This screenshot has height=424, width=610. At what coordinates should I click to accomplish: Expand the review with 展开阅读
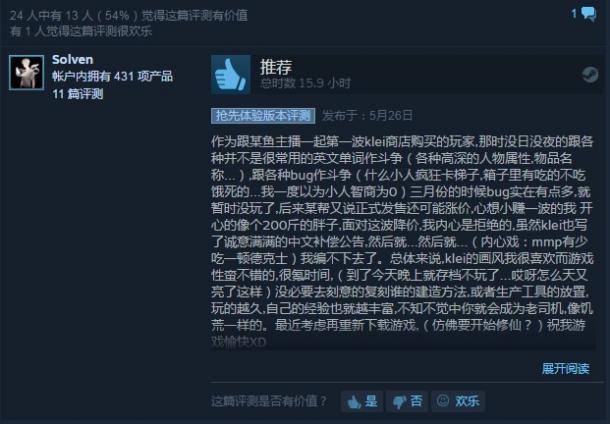(x=566, y=368)
